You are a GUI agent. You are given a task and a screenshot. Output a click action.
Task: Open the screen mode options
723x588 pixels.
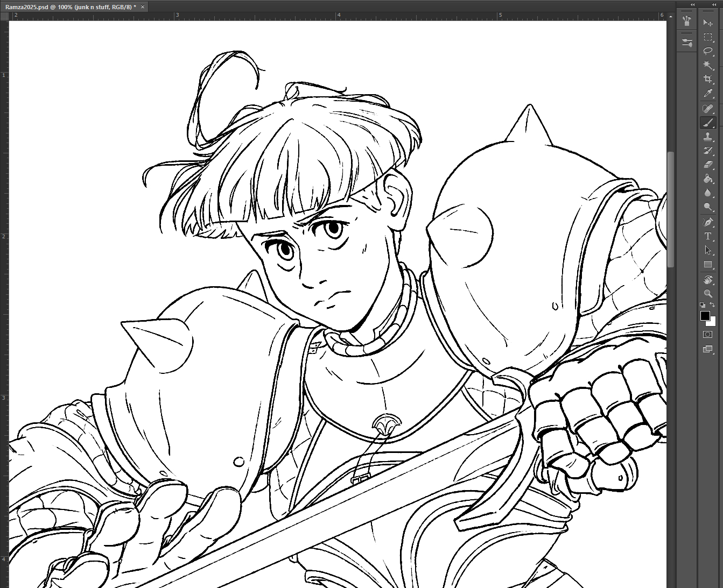coord(708,349)
